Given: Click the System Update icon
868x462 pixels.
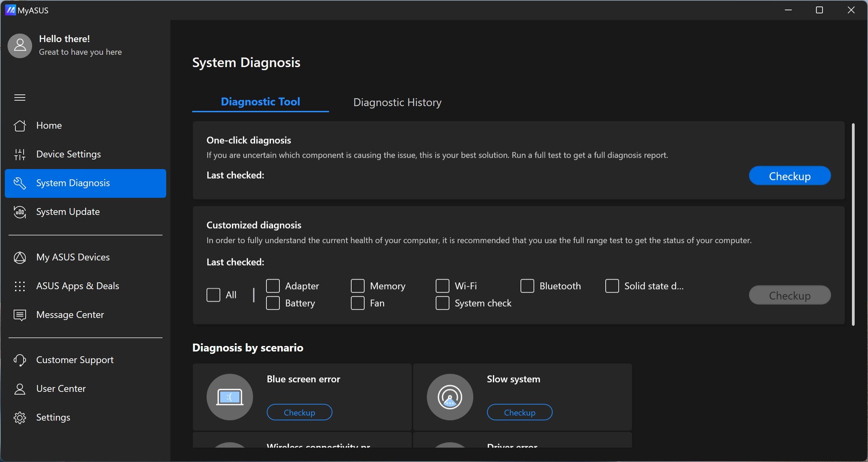Looking at the screenshot, I should click(20, 212).
